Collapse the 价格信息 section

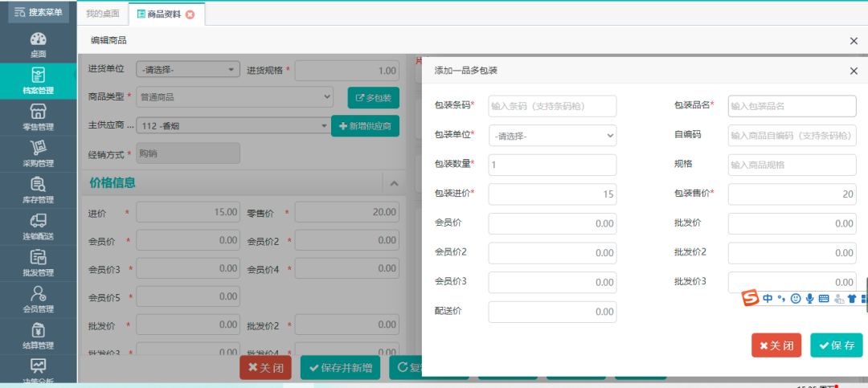[x=394, y=183]
